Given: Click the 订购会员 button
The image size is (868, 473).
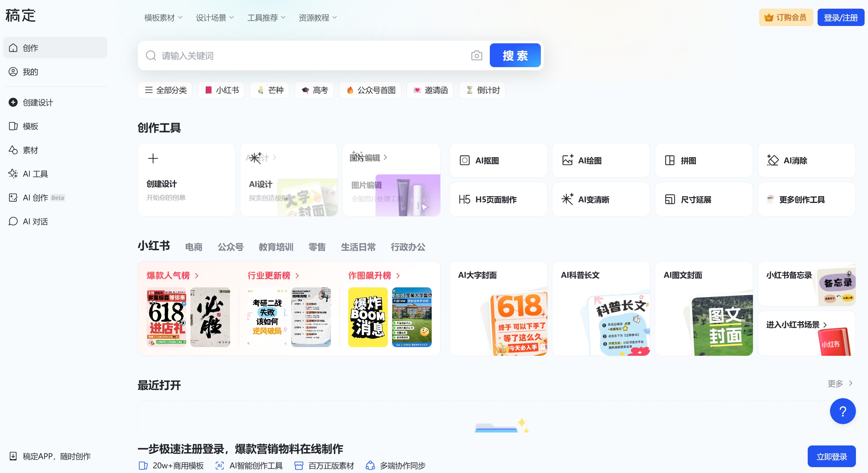Looking at the screenshot, I should (x=785, y=17).
